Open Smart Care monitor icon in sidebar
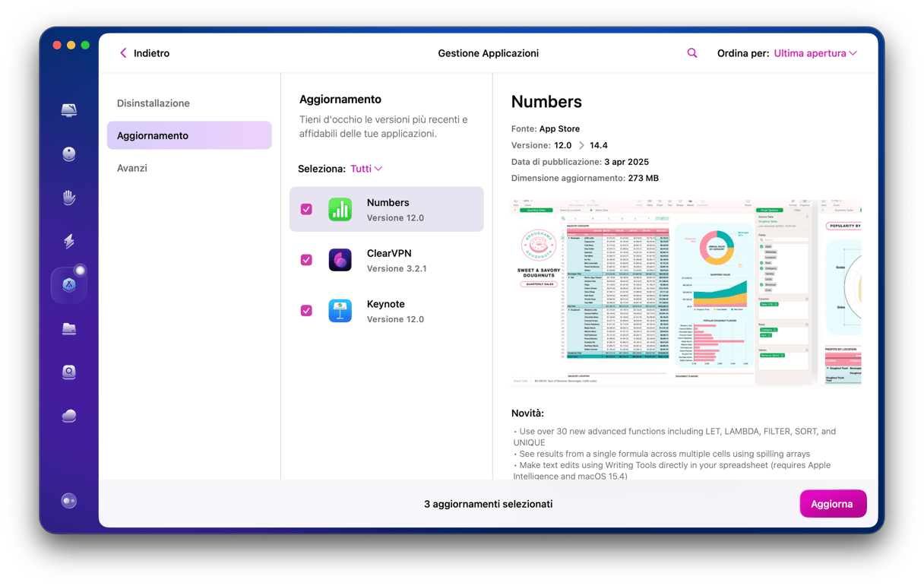924x586 pixels. [x=69, y=110]
